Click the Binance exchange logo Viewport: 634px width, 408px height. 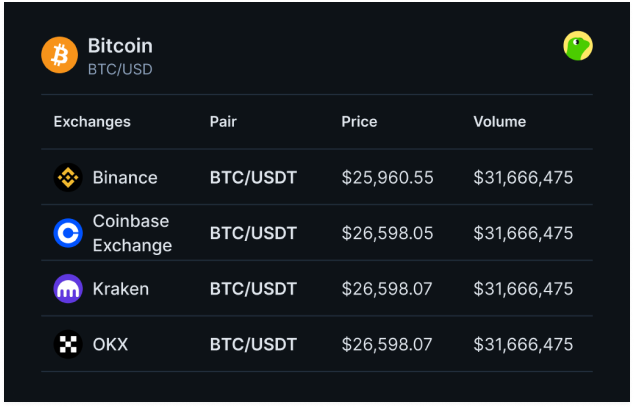point(67,177)
